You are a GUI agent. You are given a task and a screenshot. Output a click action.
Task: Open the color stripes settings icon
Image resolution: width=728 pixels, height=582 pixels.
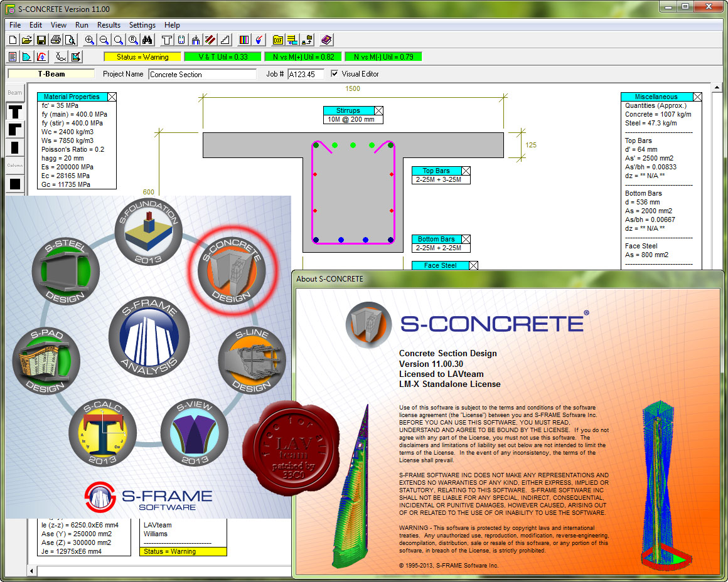click(x=244, y=40)
